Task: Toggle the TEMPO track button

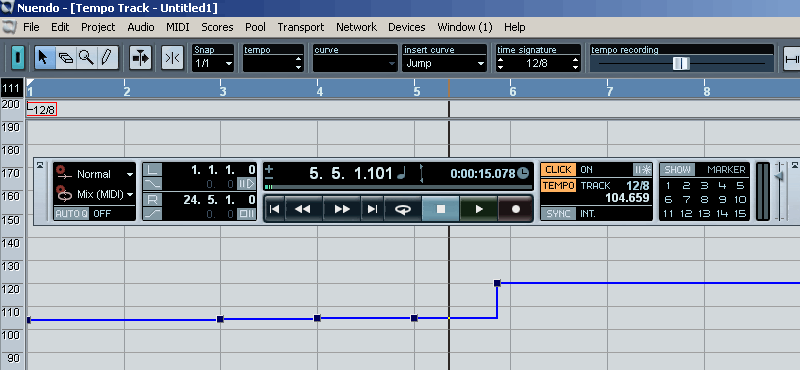Action: coord(558,185)
